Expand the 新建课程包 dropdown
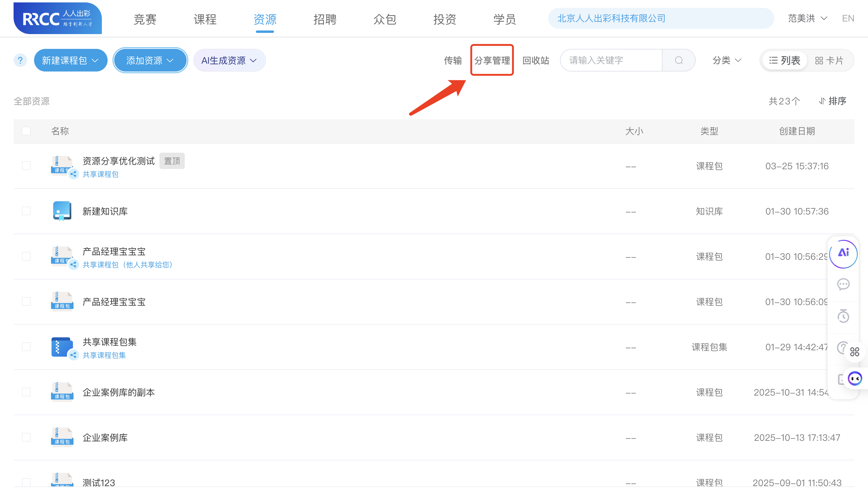868x490 pixels. [x=71, y=60]
